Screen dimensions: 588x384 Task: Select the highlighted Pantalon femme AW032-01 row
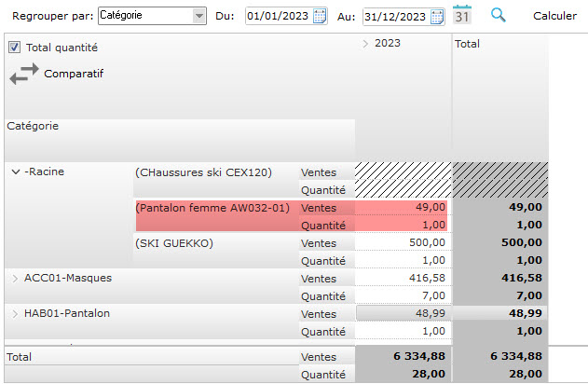[x=212, y=208]
